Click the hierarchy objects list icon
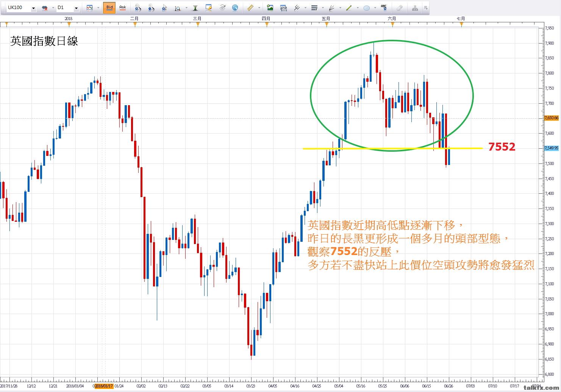 pyautogui.click(x=415, y=8)
